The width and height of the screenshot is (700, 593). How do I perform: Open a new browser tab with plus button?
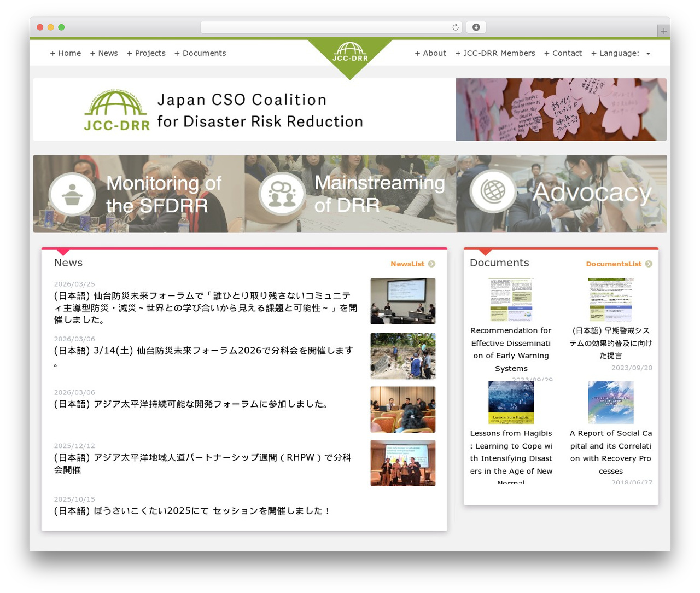(x=663, y=31)
